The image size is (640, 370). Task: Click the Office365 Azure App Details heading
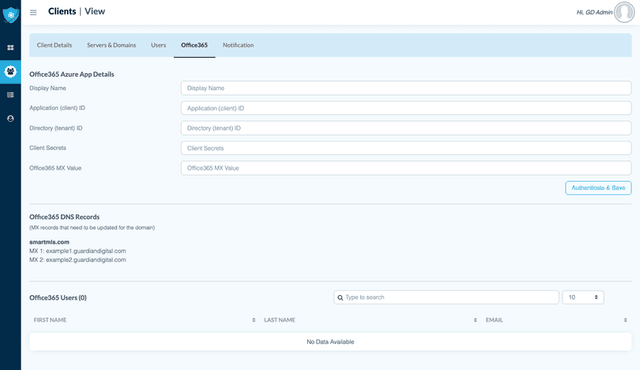(72, 74)
